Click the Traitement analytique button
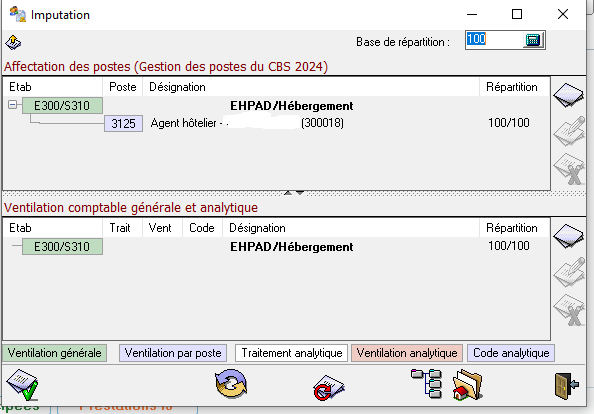The height and width of the screenshot is (414, 594). click(x=292, y=353)
